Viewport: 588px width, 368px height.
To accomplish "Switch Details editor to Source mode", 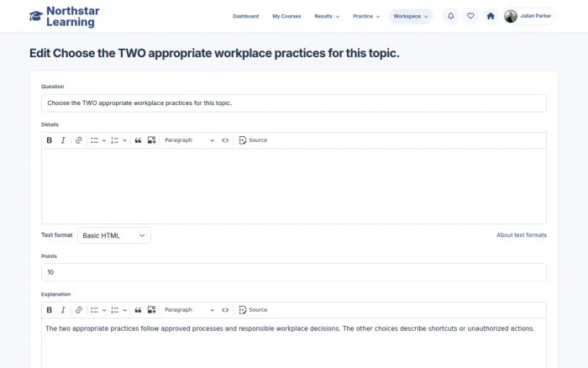I will [x=253, y=140].
